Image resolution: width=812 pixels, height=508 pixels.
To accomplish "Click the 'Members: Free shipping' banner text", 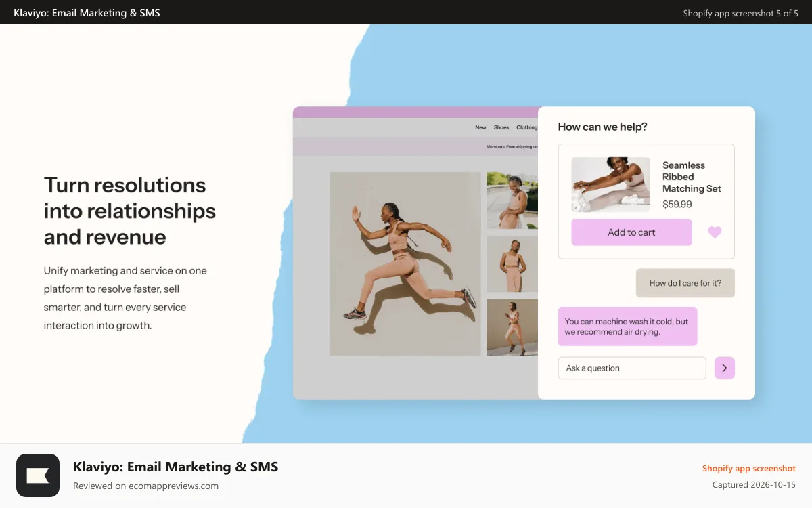I will click(x=512, y=146).
